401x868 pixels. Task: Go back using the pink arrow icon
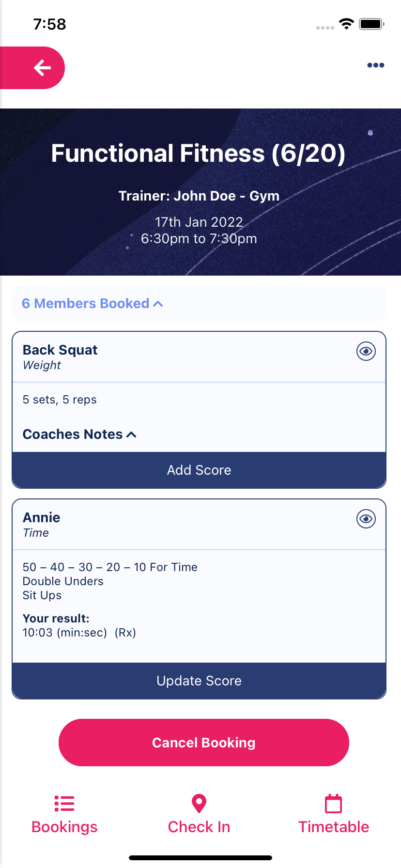pos(42,68)
